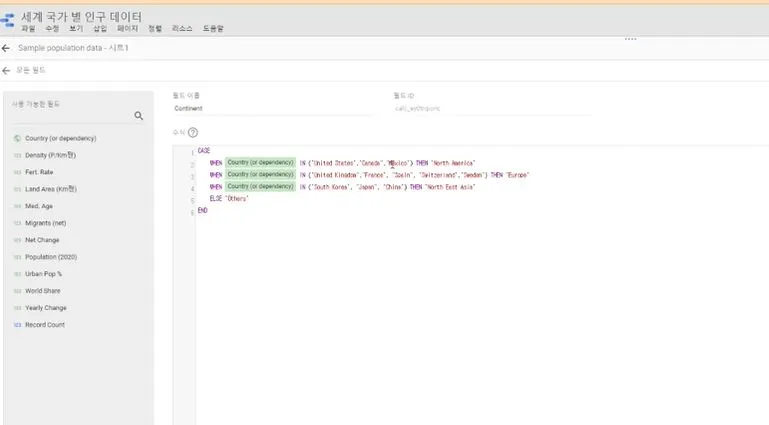Screen dimensions: 769x425
Task: Click the Looker Studio logo icon
Action: 7,21
